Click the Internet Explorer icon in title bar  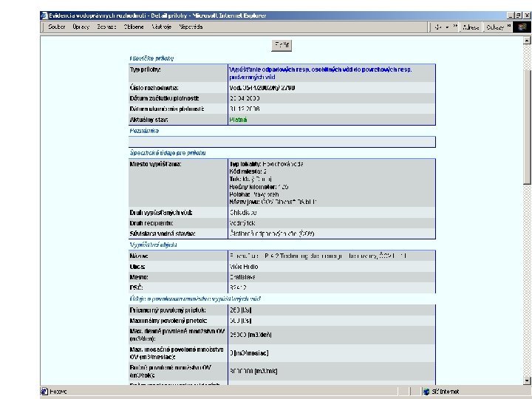click(x=44, y=16)
